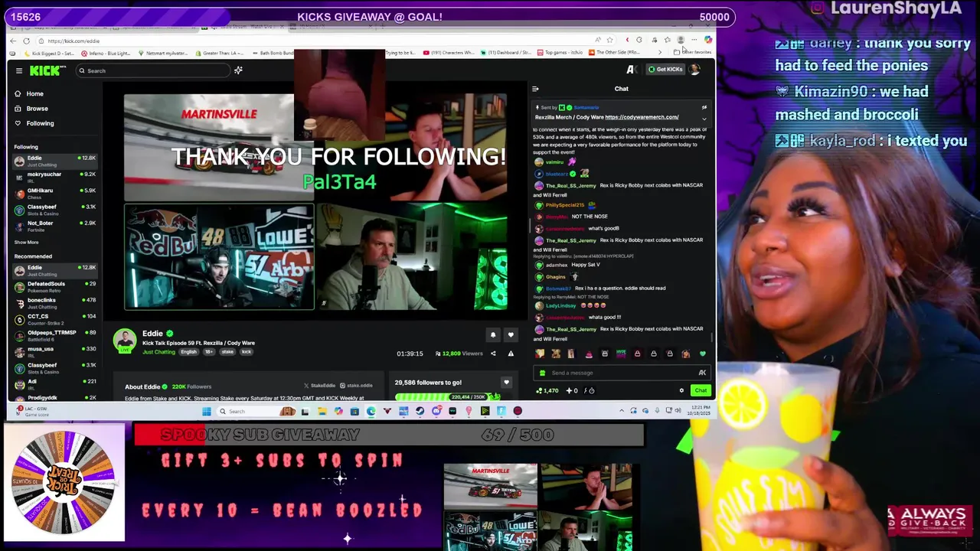The width and height of the screenshot is (980, 551).
Task: Click the Get KICKs button
Action: point(665,69)
